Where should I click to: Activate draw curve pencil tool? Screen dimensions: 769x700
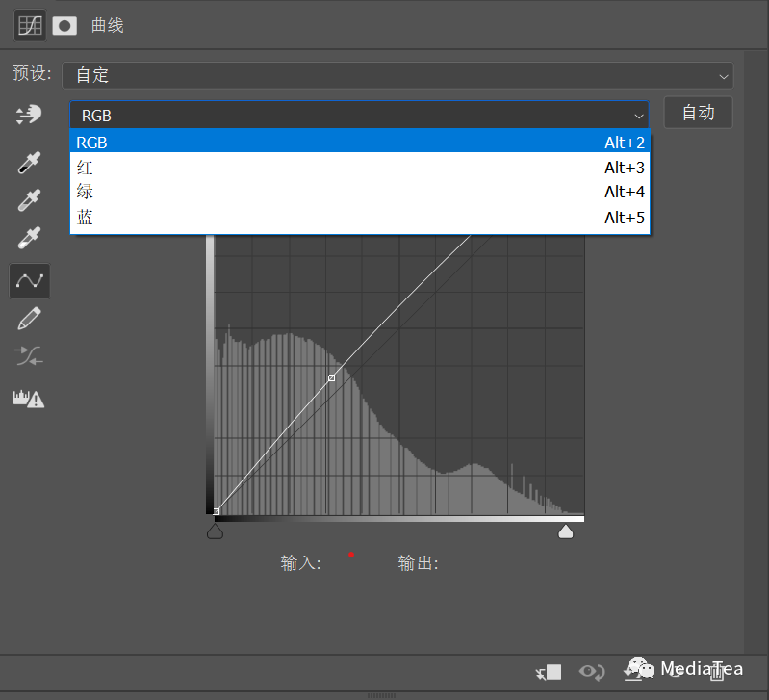pos(29,319)
